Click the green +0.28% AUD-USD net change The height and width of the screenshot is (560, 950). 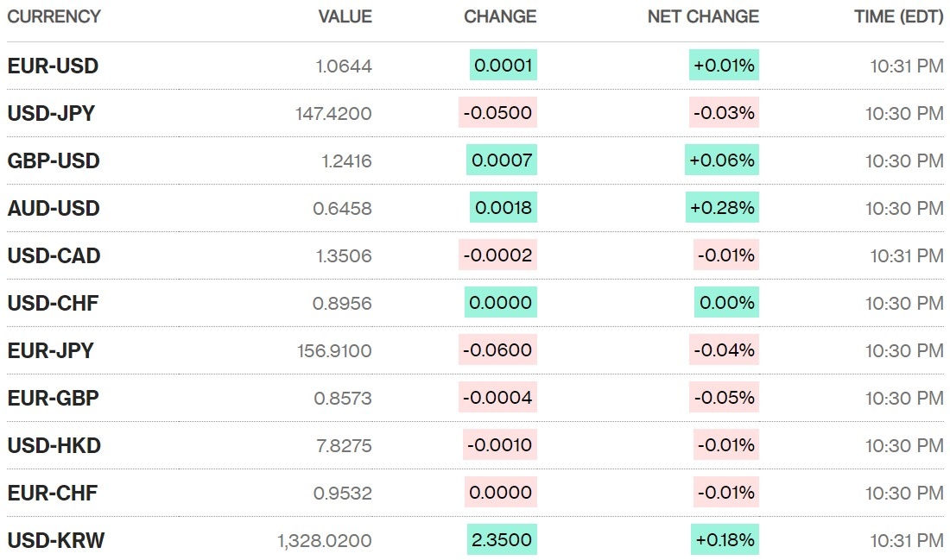(x=722, y=208)
